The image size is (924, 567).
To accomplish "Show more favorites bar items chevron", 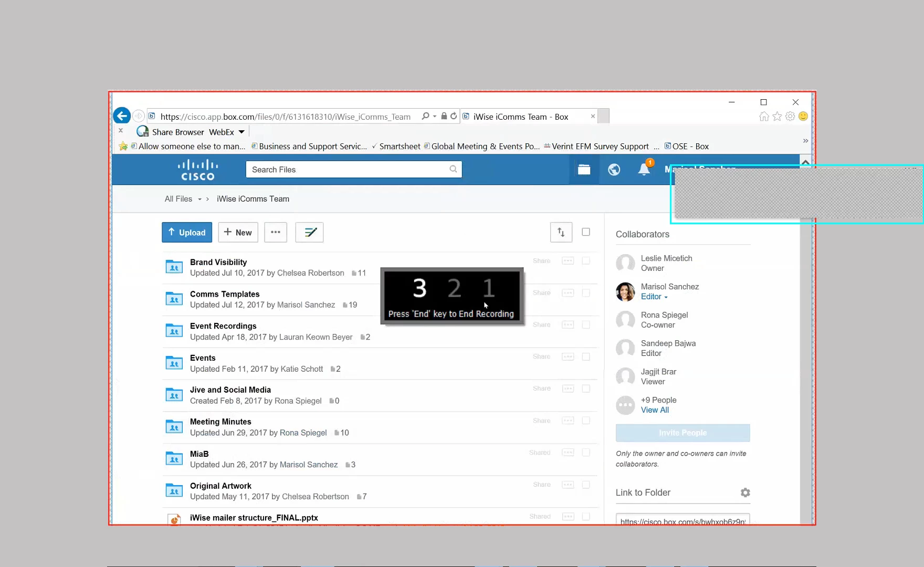I will 805,141.
